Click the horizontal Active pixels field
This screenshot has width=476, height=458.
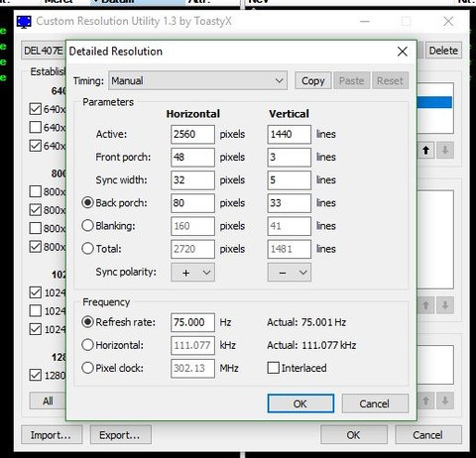tap(192, 134)
